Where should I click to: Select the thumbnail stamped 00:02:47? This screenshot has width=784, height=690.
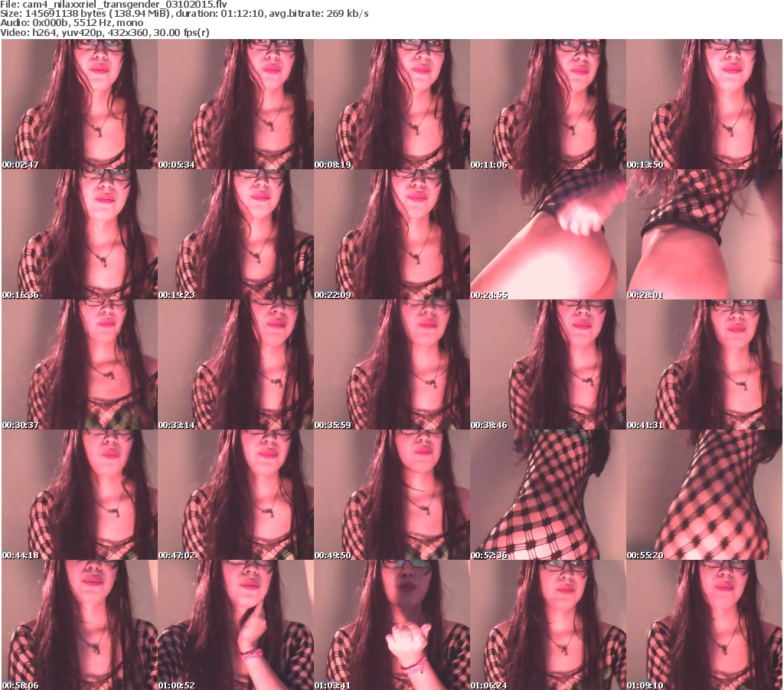pyautogui.click(x=80, y=104)
